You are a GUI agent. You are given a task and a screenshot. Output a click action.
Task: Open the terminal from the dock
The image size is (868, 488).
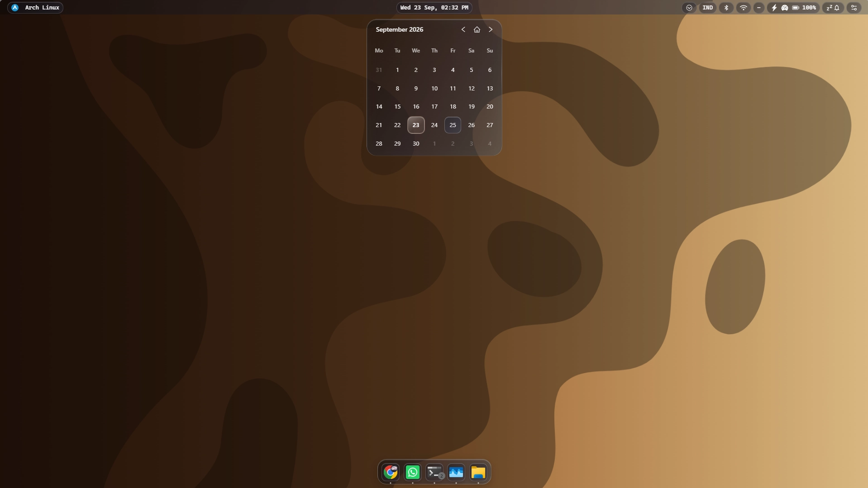(x=434, y=472)
